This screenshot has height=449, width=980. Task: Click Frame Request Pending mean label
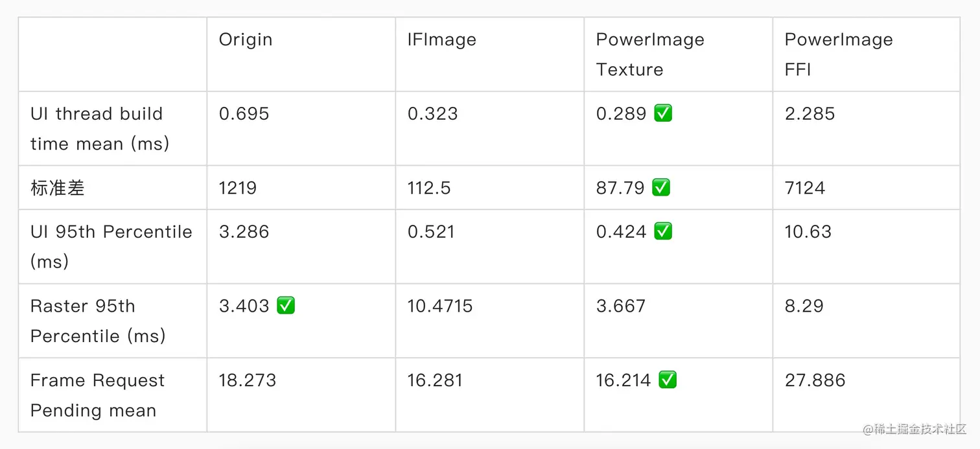[x=97, y=395]
